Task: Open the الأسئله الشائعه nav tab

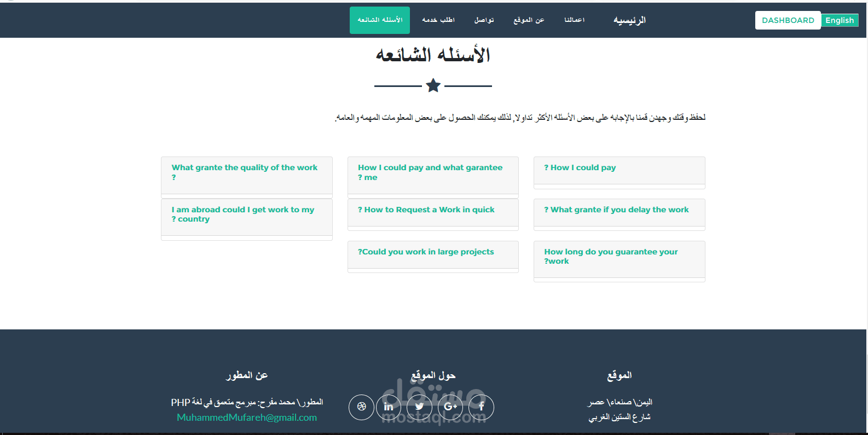Action: 380,20
